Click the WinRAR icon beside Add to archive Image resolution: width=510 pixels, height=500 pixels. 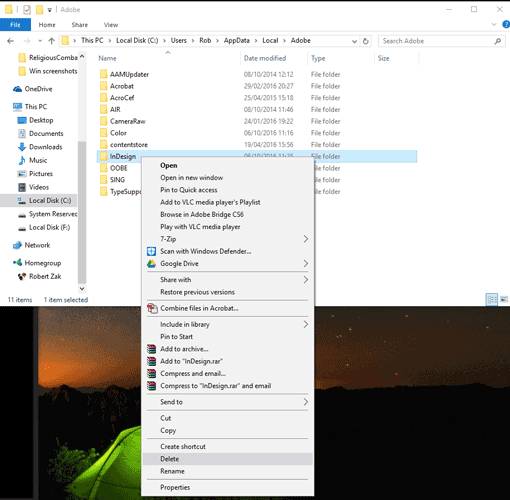pos(152,349)
